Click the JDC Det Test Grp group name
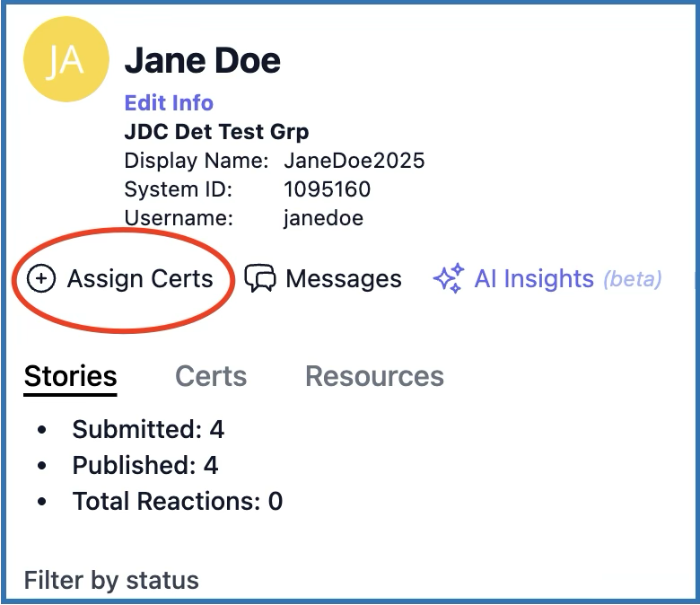This screenshot has height=605, width=700. tap(216, 132)
